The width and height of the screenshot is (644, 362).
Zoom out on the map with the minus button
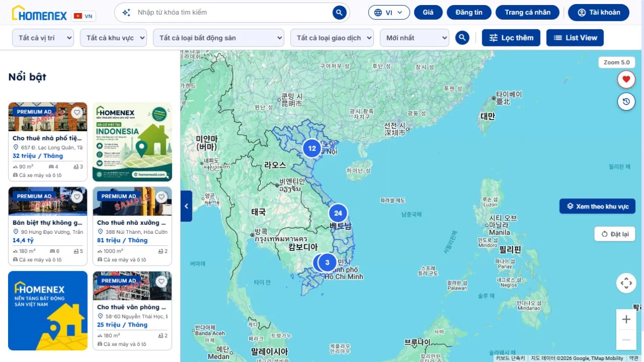[626, 340]
